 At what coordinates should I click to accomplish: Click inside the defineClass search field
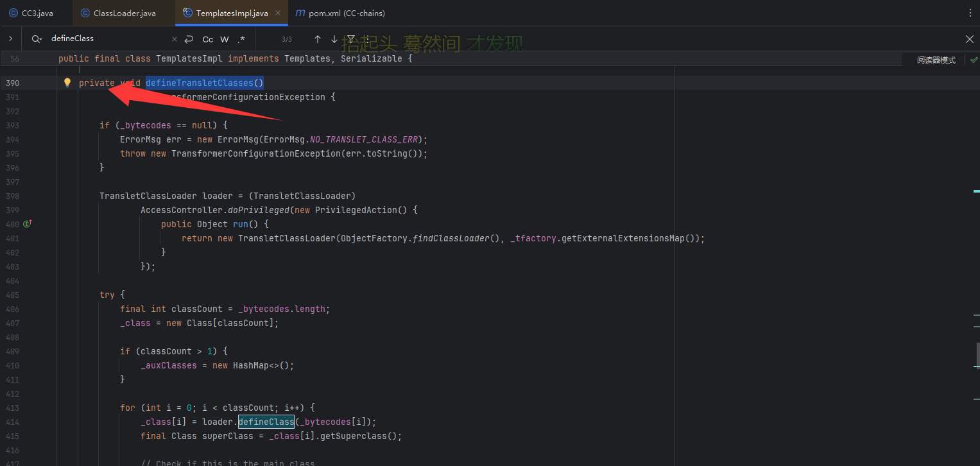109,39
